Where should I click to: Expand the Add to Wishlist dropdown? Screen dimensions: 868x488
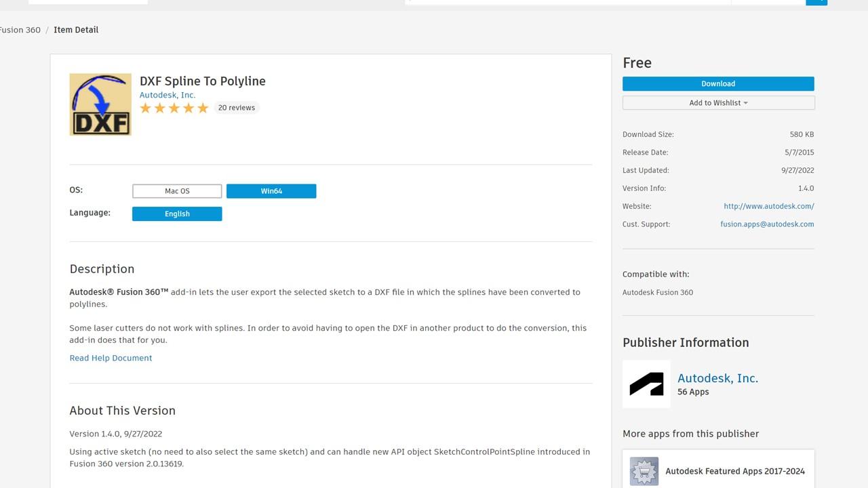coord(718,103)
